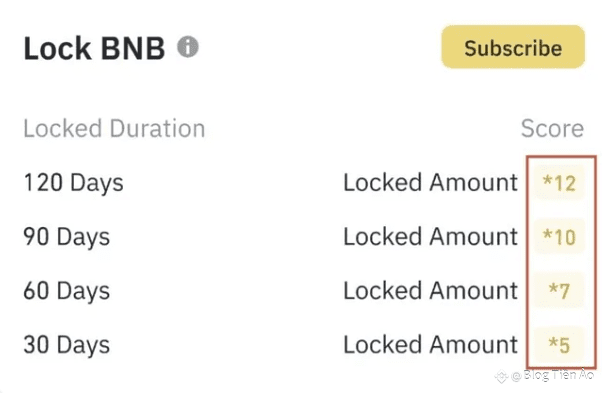Click the Locked Duration column header
602x393 pixels.
coord(114,128)
